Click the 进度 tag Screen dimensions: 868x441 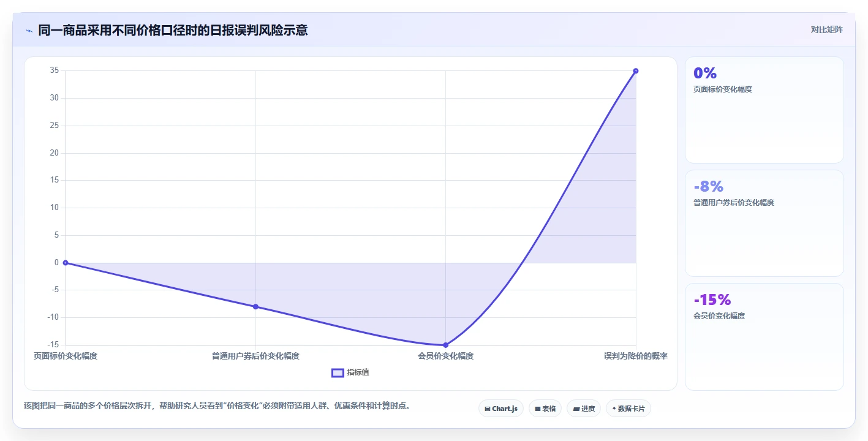click(584, 409)
